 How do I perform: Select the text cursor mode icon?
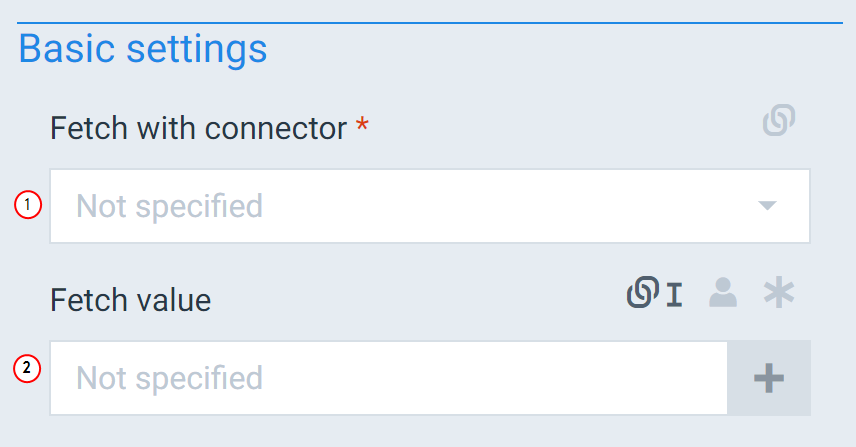tap(675, 295)
